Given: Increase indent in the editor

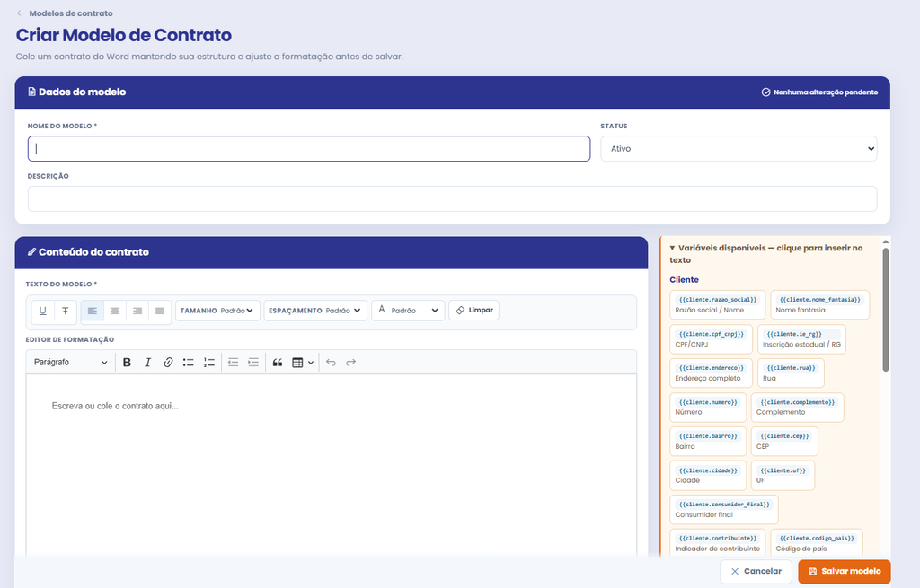Looking at the screenshot, I should coord(253,363).
